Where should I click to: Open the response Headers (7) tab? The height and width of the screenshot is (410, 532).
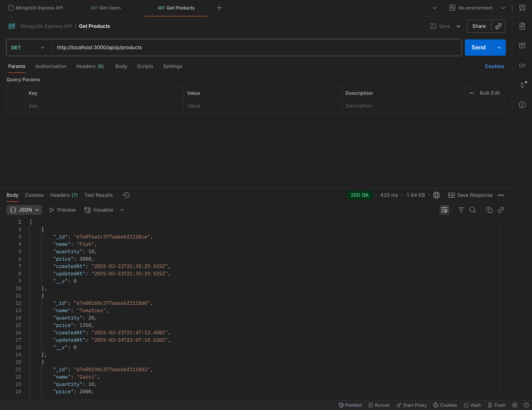coord(64,195)
